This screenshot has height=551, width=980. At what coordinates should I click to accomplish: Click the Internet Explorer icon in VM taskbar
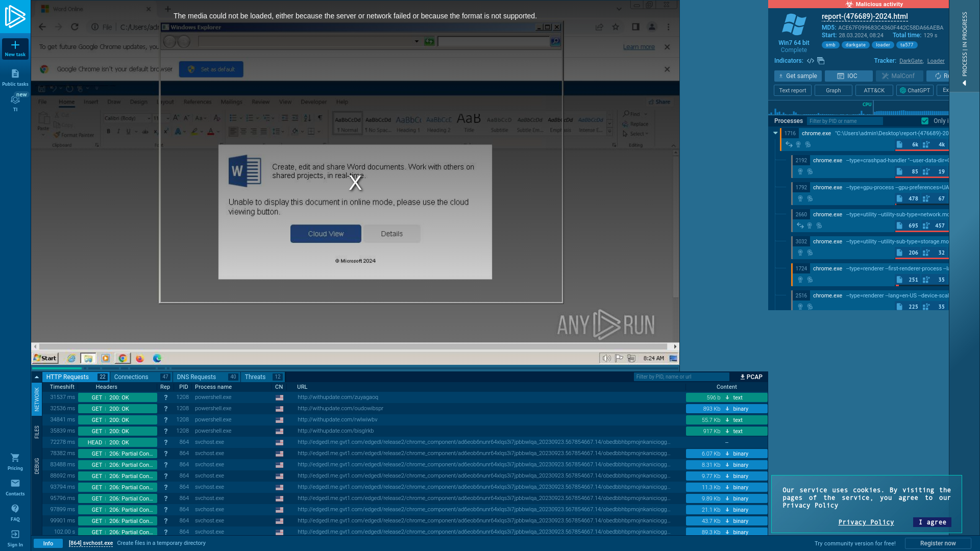pos(71,358)
